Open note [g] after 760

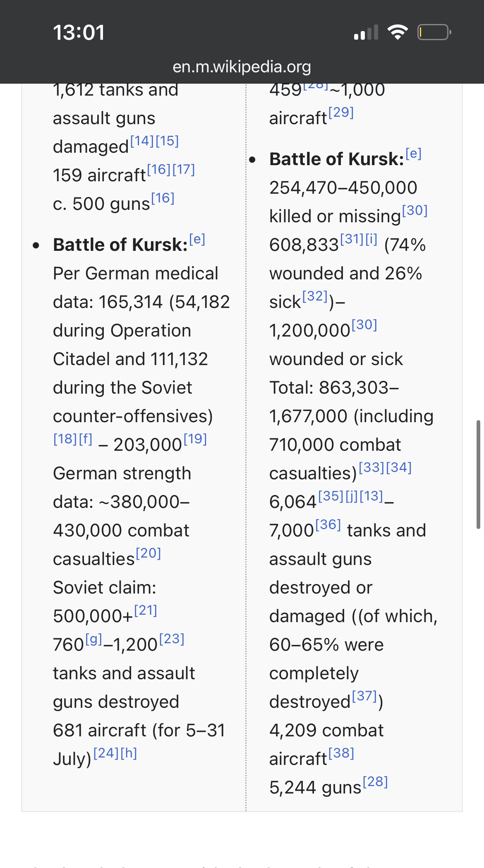point(94,640)
